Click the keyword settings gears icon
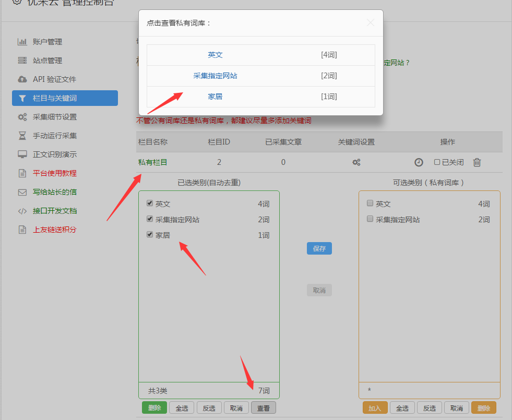 (356, 162)
